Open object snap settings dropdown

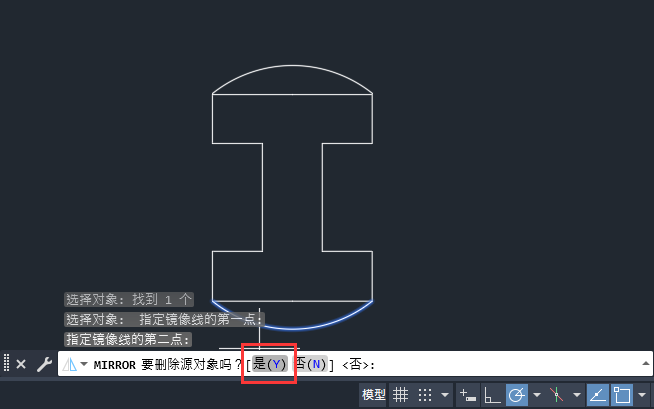coord(642,394)
